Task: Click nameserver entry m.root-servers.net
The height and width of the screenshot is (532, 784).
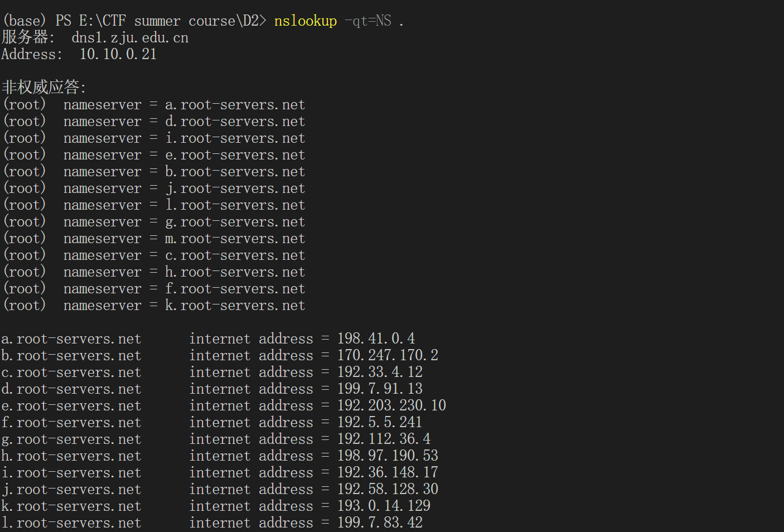Action: pyautogui.click(x=235, y=239)
